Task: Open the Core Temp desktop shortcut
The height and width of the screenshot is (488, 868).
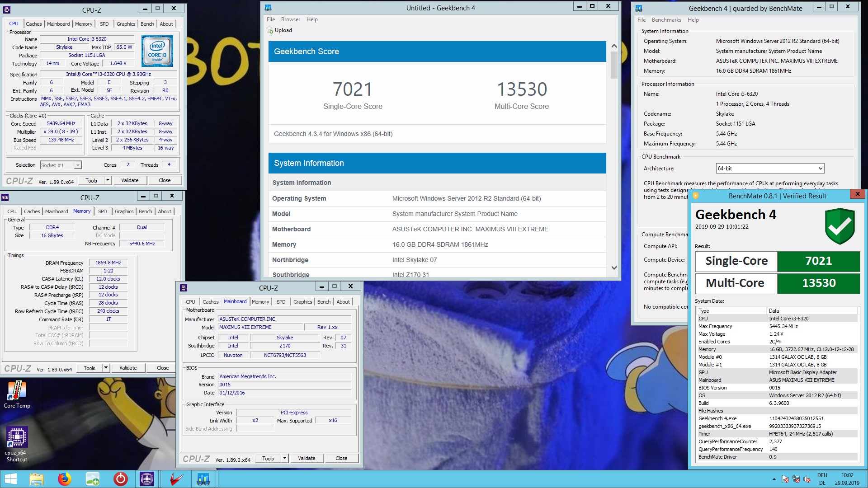Action: coord(17,394)
